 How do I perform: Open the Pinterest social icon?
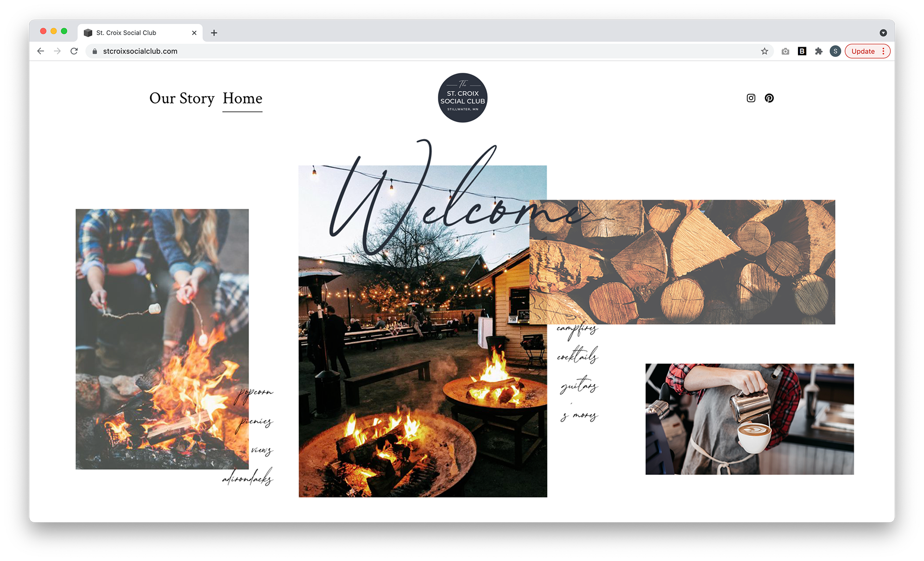coord(769,98)
